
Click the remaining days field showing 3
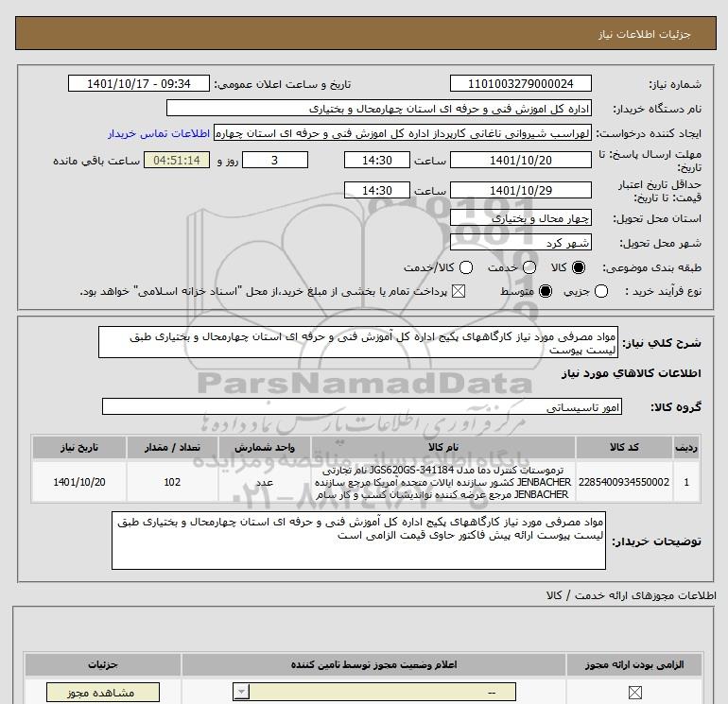pyautogui.click(x=275, y=160)
